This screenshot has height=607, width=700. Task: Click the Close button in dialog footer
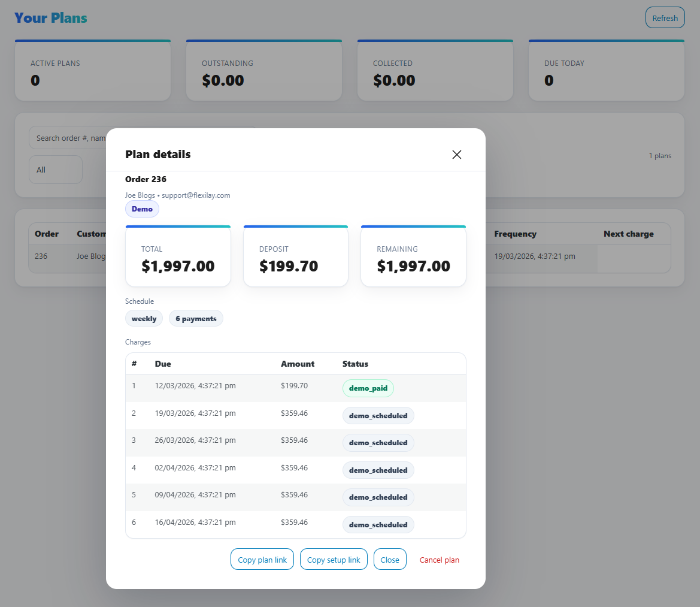click(390, 559)
